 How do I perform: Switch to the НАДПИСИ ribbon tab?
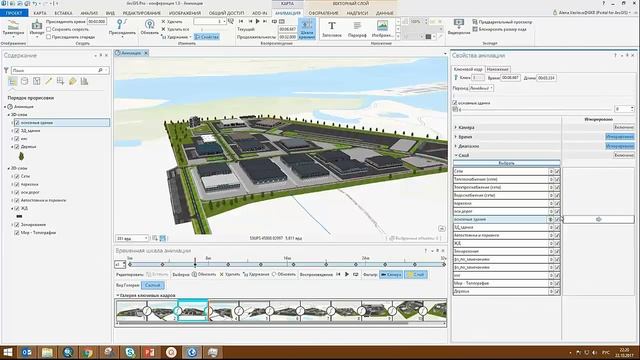[x=358, y=13]
